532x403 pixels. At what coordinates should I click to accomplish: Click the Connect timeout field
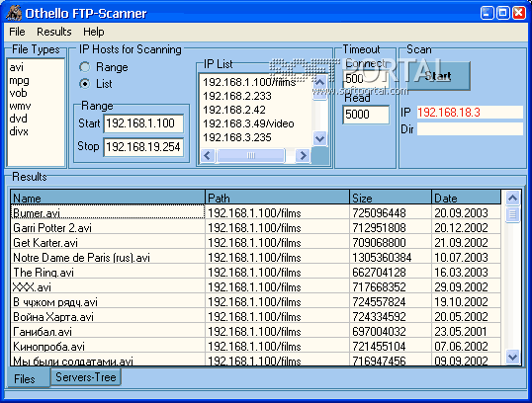coord(366,79)
